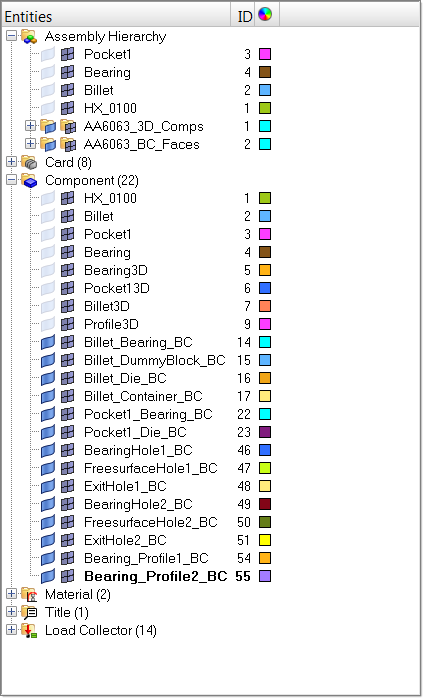Click the color wheel column header icon
The width and height of the screenshot is (424, 699).
pyautogui.click(x=265, y=15)
